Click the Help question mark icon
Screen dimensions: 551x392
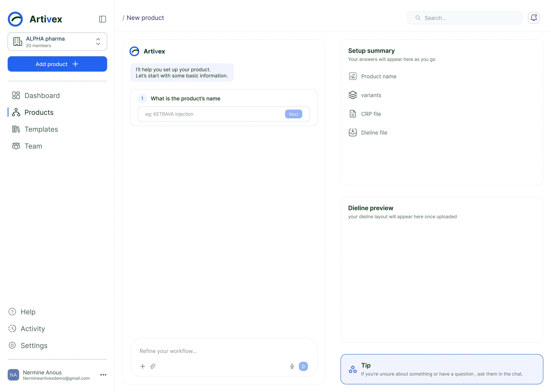click(x=12, y=312)
